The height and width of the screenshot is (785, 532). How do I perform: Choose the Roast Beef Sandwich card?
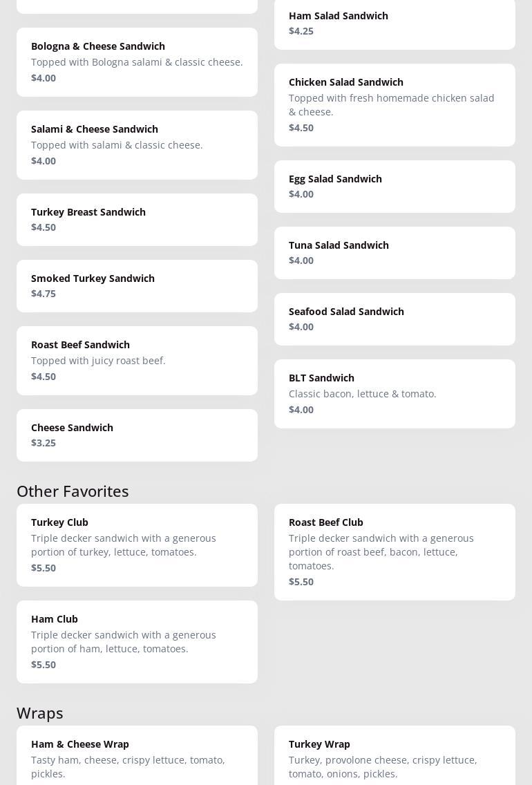coord(137,361)
